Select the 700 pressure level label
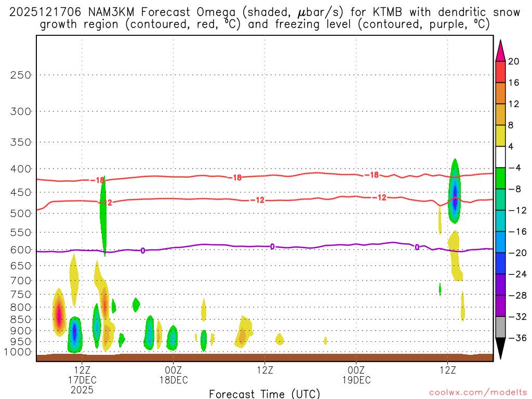The width and height of the screenshot is (532, 399). point(21,281)
